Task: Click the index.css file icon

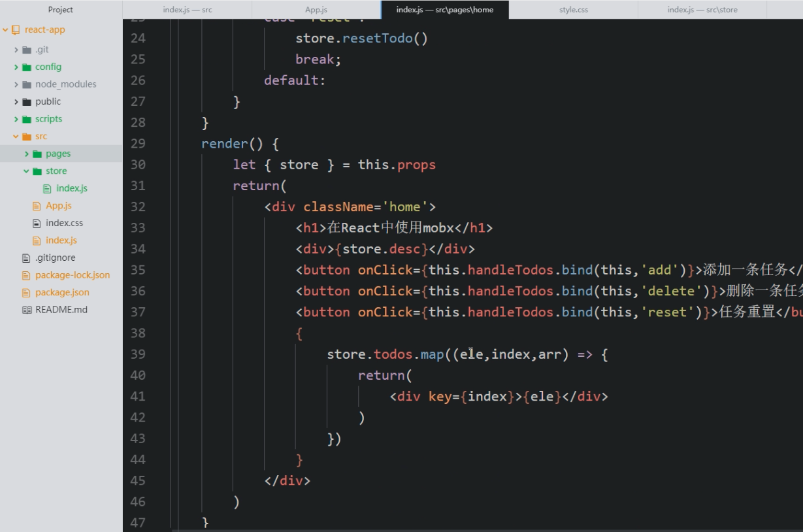Action: 37,223
